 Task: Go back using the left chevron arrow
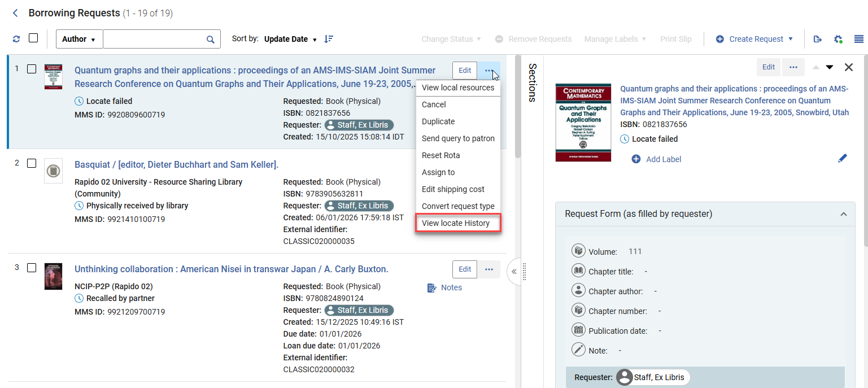[15, 13]
